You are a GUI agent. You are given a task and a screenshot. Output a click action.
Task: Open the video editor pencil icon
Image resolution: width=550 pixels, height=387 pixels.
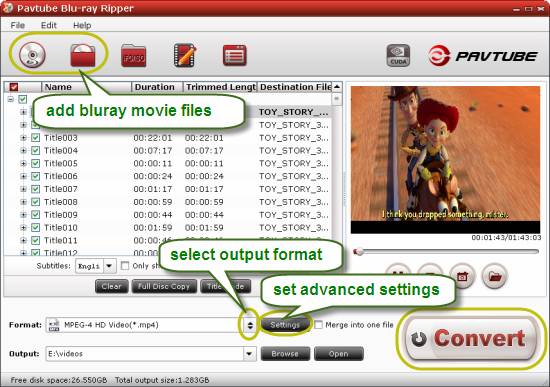click(x=185, y=55)
